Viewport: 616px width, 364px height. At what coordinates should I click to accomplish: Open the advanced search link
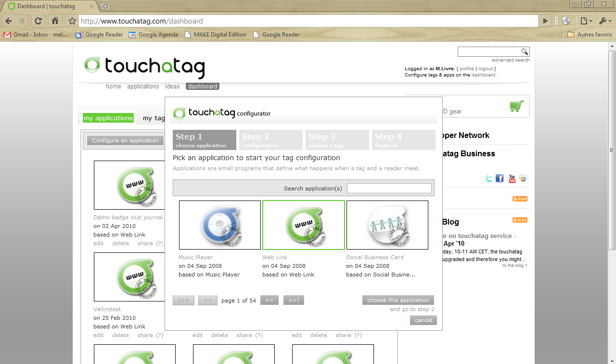click(x=511, y=60)
